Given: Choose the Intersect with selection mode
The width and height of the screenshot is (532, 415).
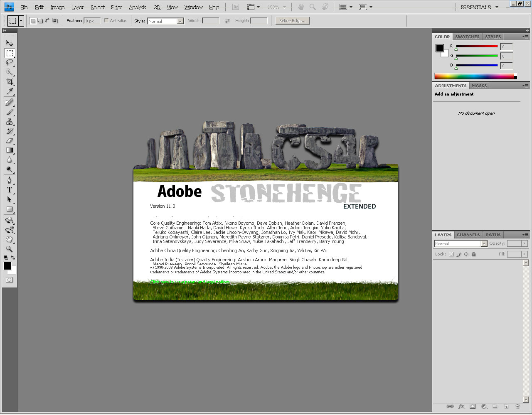Looking at the screenshot, I should [55, 21].
